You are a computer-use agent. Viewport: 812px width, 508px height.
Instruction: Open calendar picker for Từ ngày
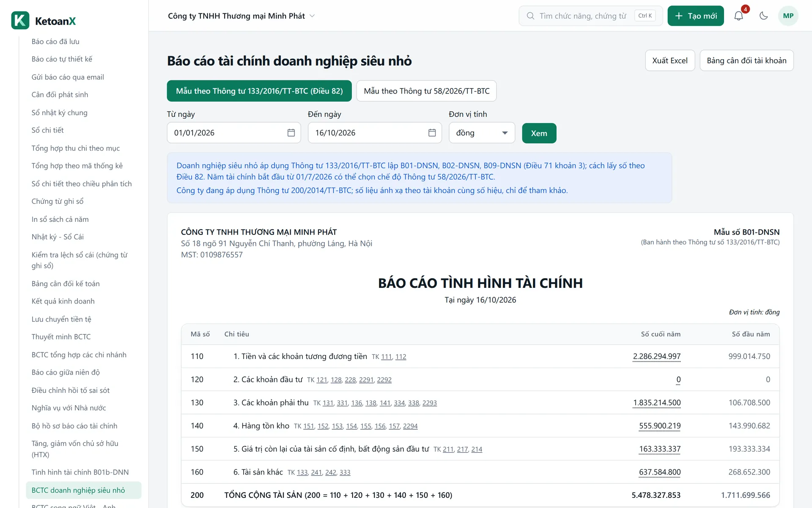click(x=291, y=133)
